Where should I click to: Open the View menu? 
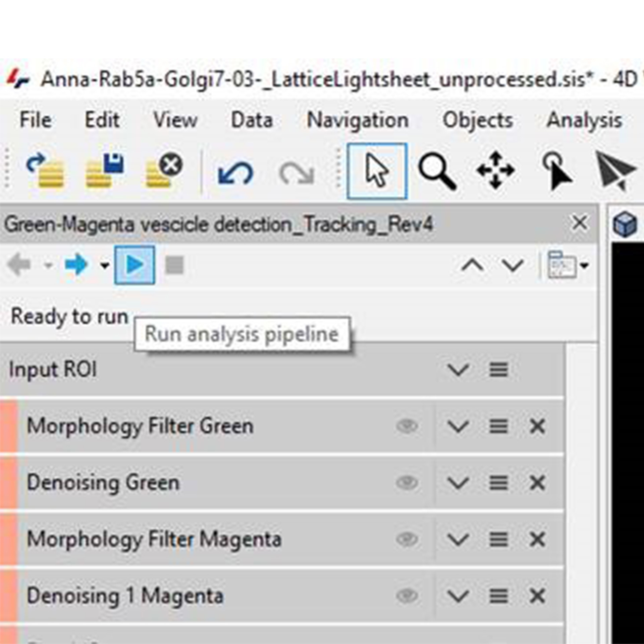tap(175, 120)
